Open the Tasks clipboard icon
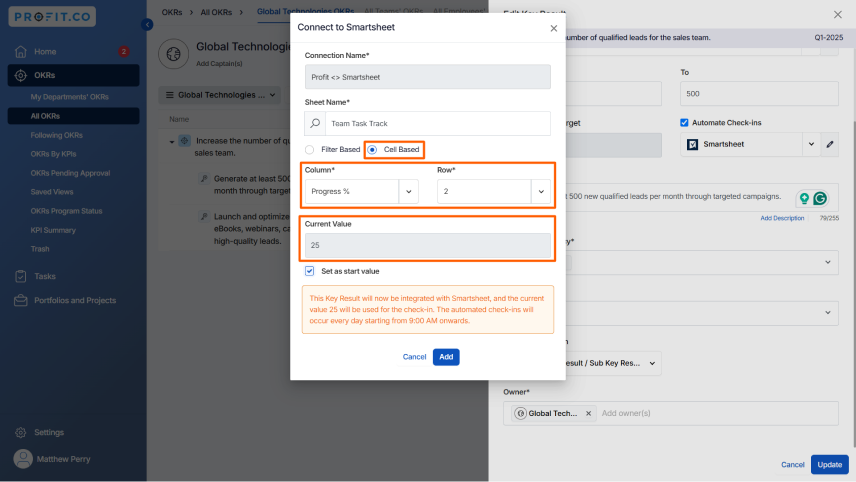 (x=21, y=276)
